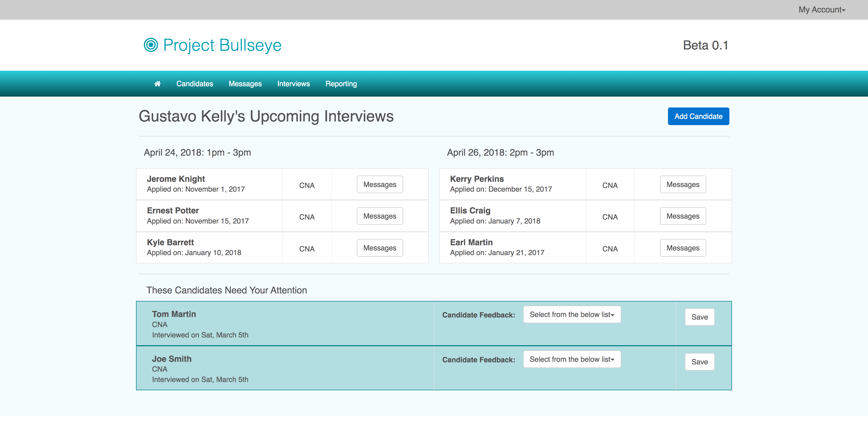Viewport: 868px width, 447px height.
Task: Open the Reporting section
Action: click(341, 84)
